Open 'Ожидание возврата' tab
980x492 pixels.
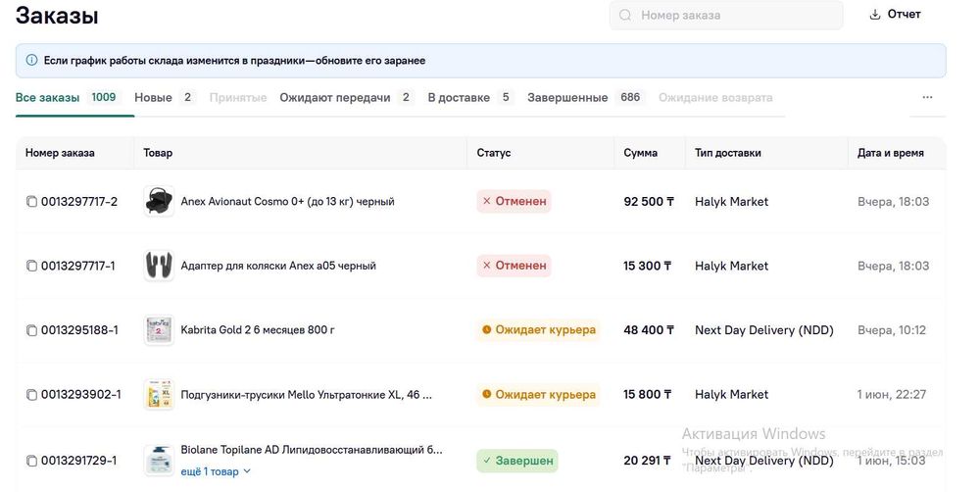(x=715, y=98)
